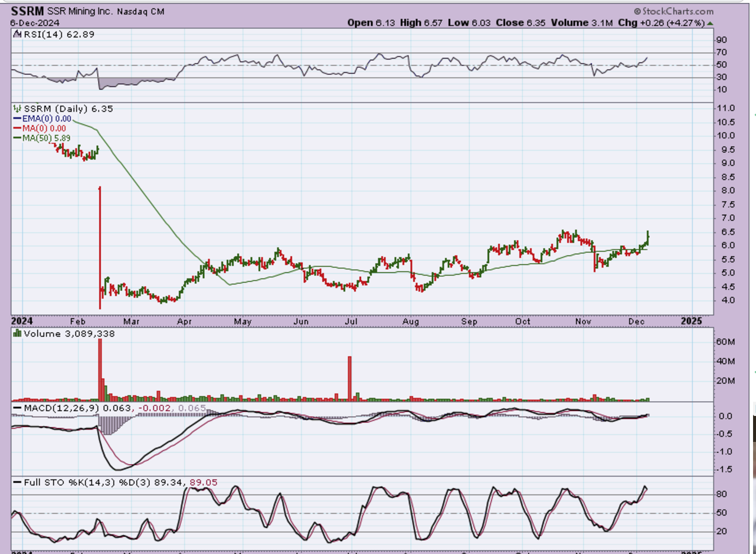Click the StockCharts.com watermark link
The width and height of the screenshot is (756, 554).
[x=678, y=11]
